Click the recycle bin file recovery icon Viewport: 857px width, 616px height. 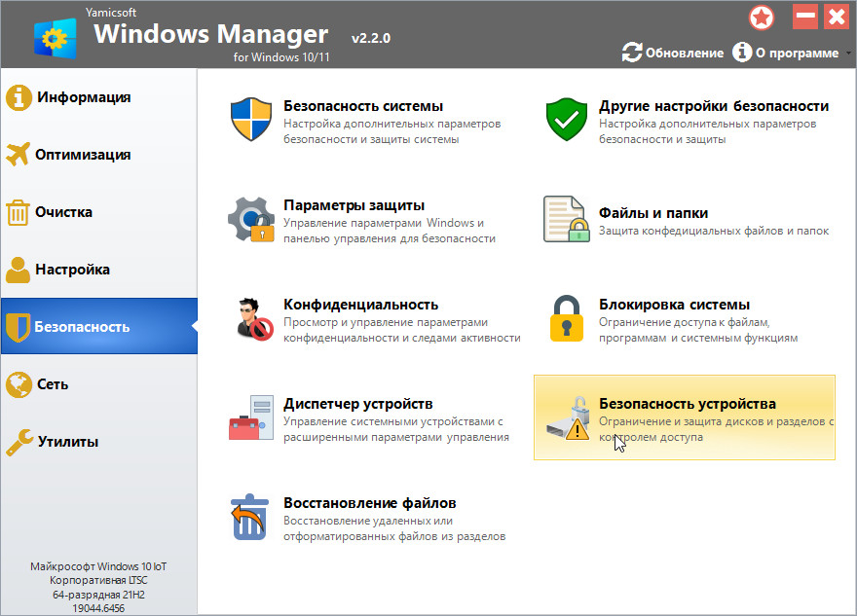coord(250,517)
